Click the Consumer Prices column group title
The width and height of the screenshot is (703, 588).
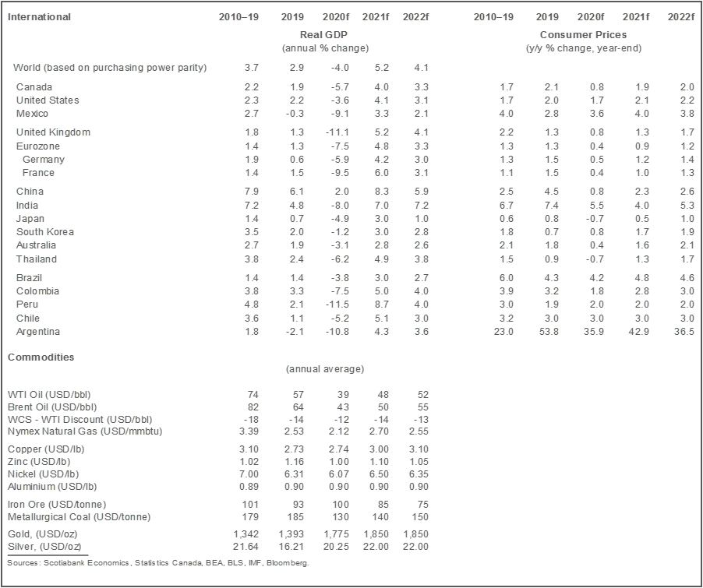[583, 35]
